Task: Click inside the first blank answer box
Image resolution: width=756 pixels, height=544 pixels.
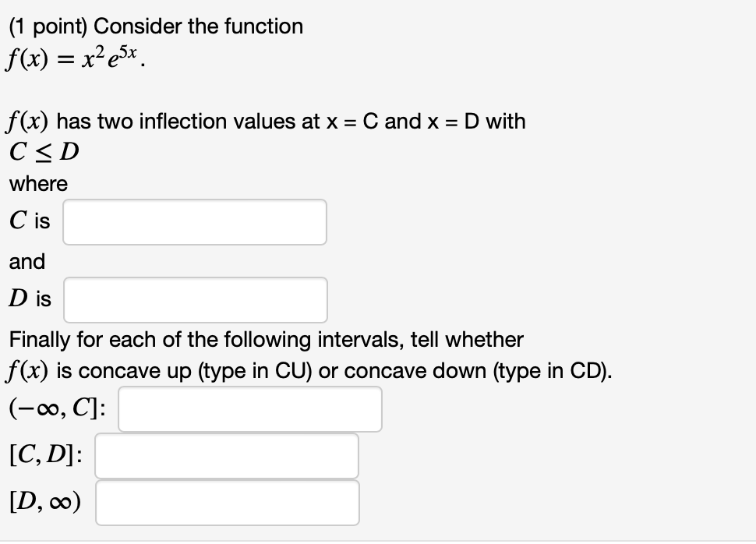Action: (x=194, y=222)
